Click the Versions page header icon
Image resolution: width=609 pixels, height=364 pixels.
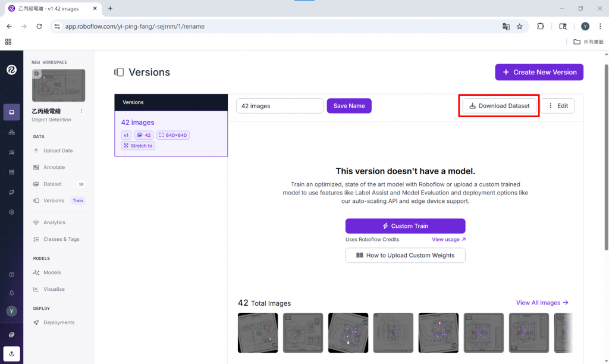pyautogui.click(x=119, y=72)
